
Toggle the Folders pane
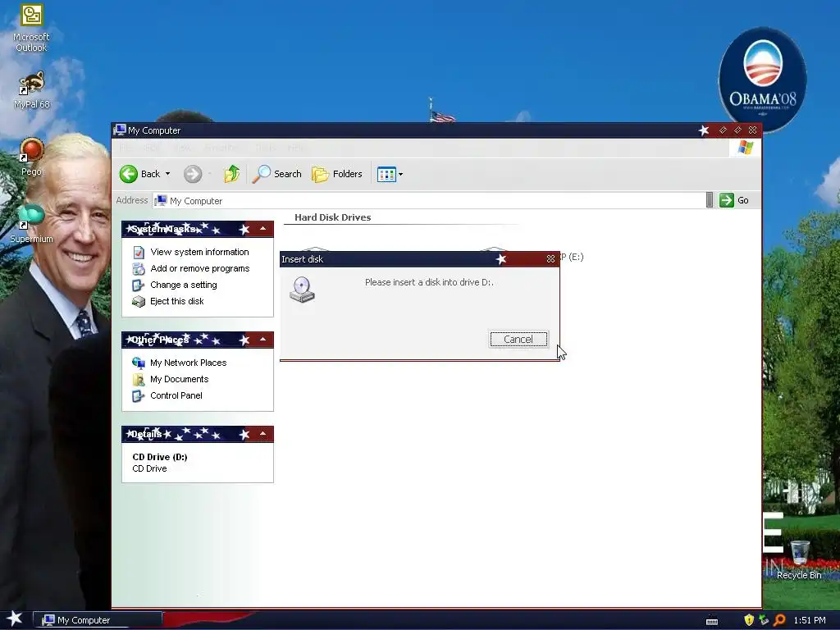[337, 174]
